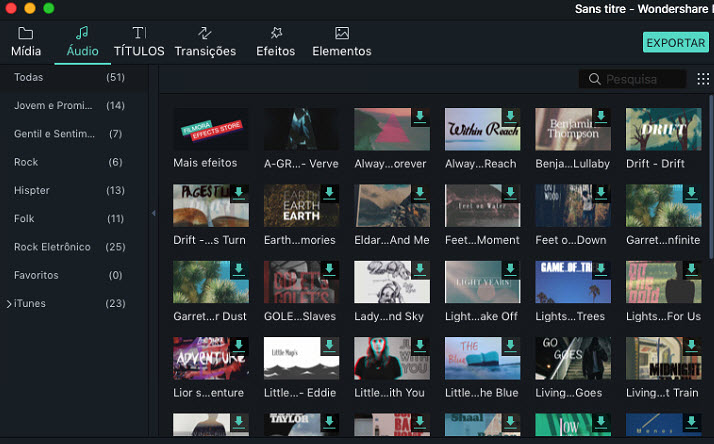Open the Favoritos category
Image resolution: width=714 pixels, height=444 pixels.
pyautogui.click(x=73, y=275)
